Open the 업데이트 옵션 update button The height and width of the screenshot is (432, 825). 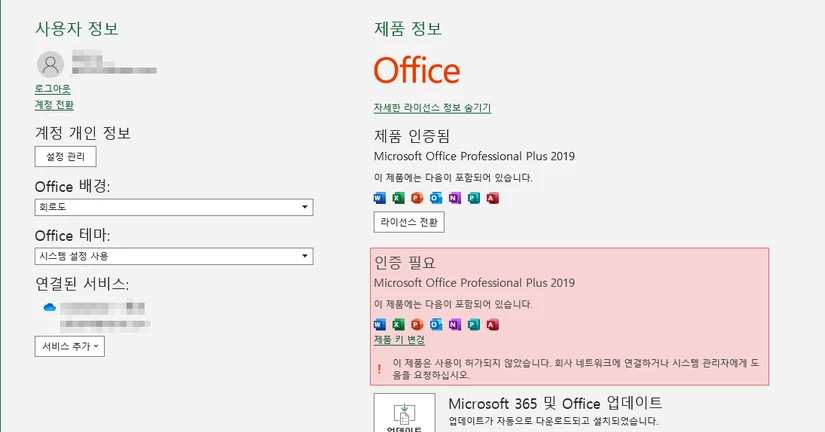pyautogui.click(x=405, y=414)
